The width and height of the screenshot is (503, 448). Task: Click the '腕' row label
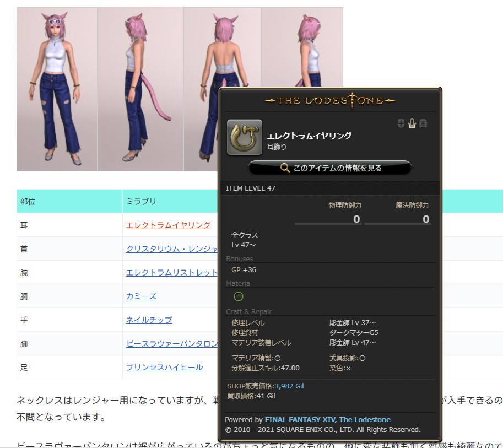(24, 272)
